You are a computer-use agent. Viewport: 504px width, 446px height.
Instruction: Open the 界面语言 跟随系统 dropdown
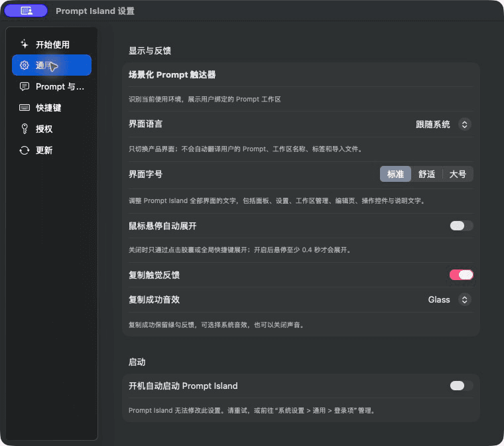pyautogui.click(x=443, y=124)
